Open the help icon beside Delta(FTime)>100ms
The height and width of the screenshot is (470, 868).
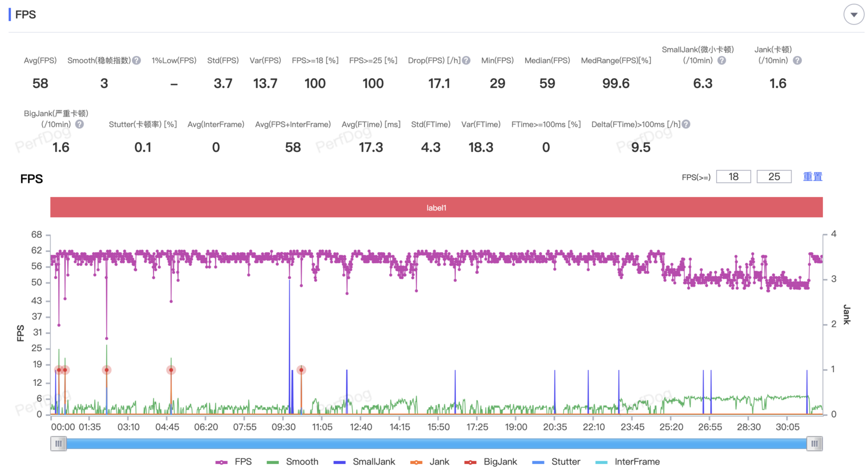point(686,124)
